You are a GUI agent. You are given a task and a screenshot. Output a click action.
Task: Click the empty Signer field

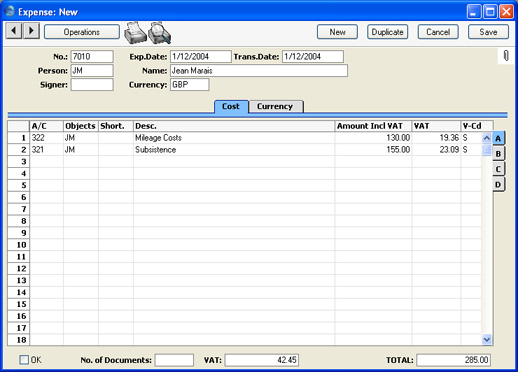click(92, 85)
